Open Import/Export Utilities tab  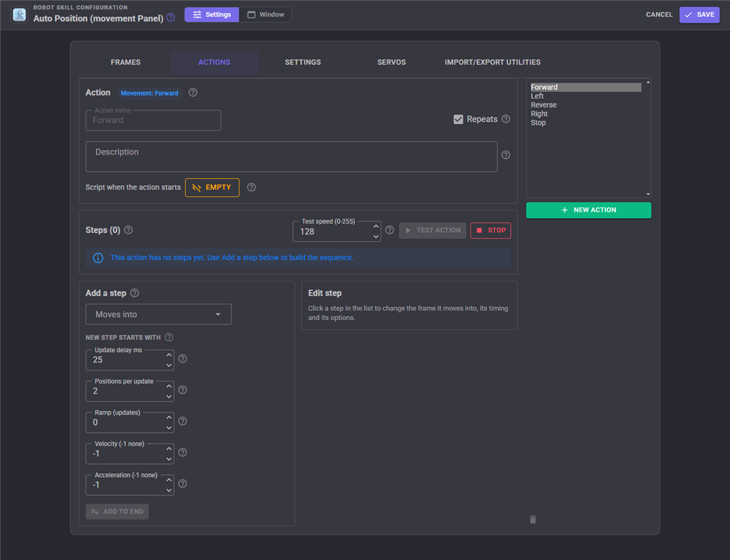pos(493,62)
